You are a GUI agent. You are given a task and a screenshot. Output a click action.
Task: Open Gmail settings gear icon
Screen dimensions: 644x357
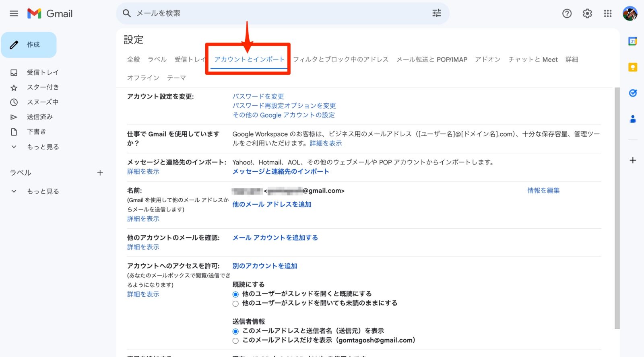587,14
